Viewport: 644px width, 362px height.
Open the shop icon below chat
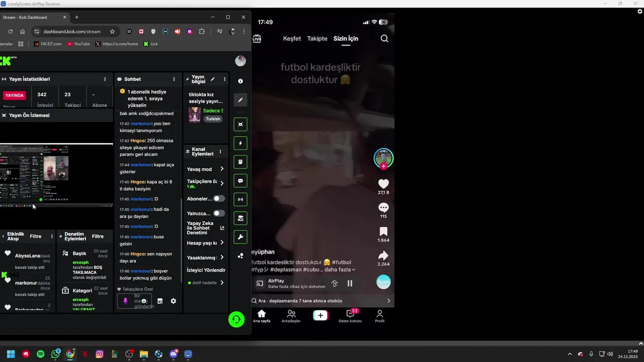click(x=160, y=301)
